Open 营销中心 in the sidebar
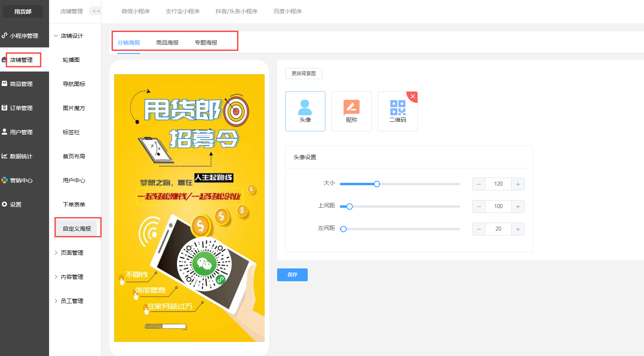Viewport: 644px width, 356px height. pos(24,180)
